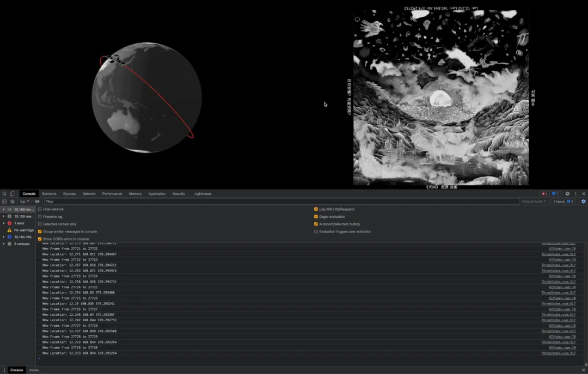Click the blue info icon in sidebar
The image size is (588, 374).
coord(9,237)
